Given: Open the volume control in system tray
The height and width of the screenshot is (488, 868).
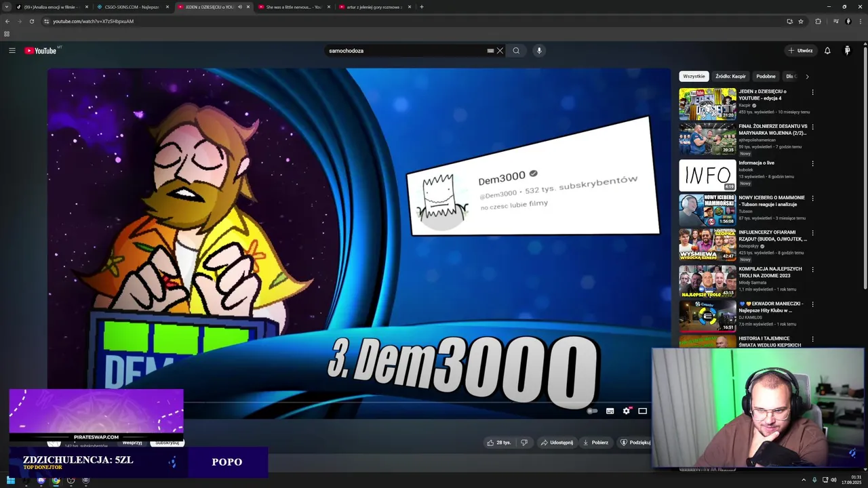Looking at the screenshot, I should click(833, 481).
